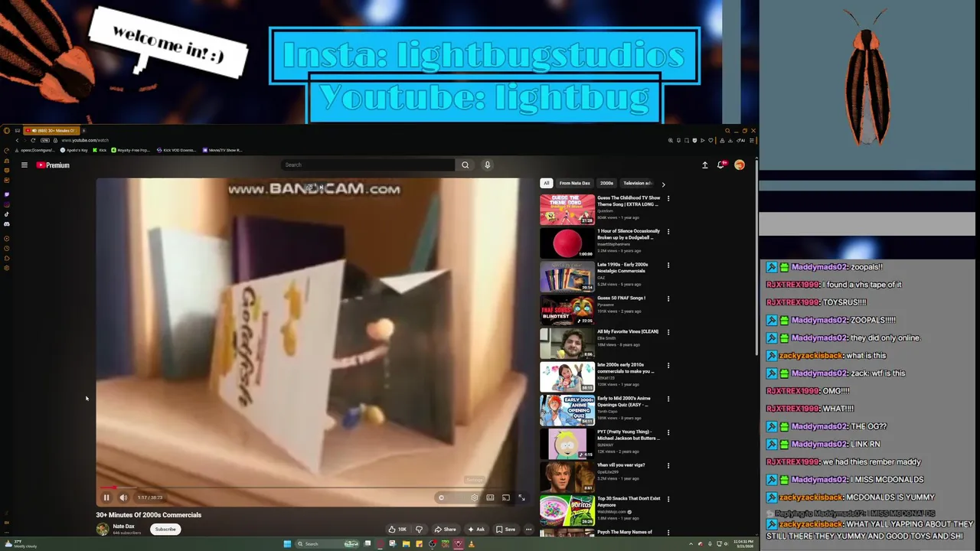Open Kick VOD Downloader bookmark
This screenshot has height=551, width=980.
(177, 150)
